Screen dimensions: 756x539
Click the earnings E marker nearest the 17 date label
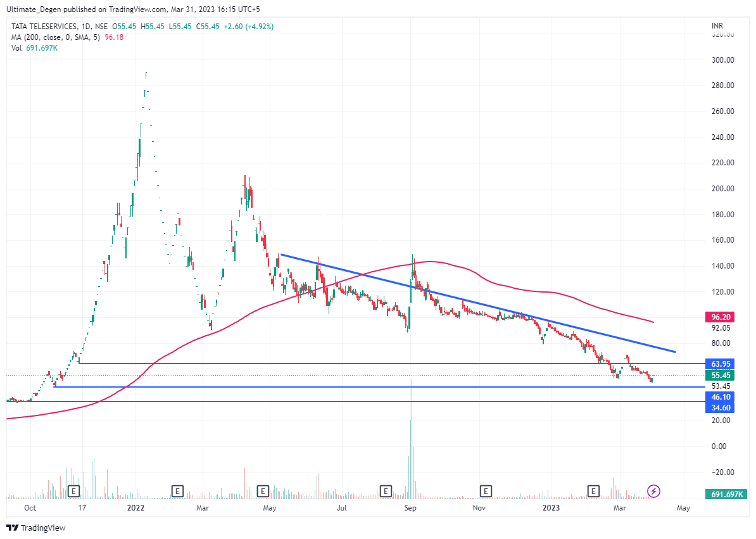click(x=73, y=491)
